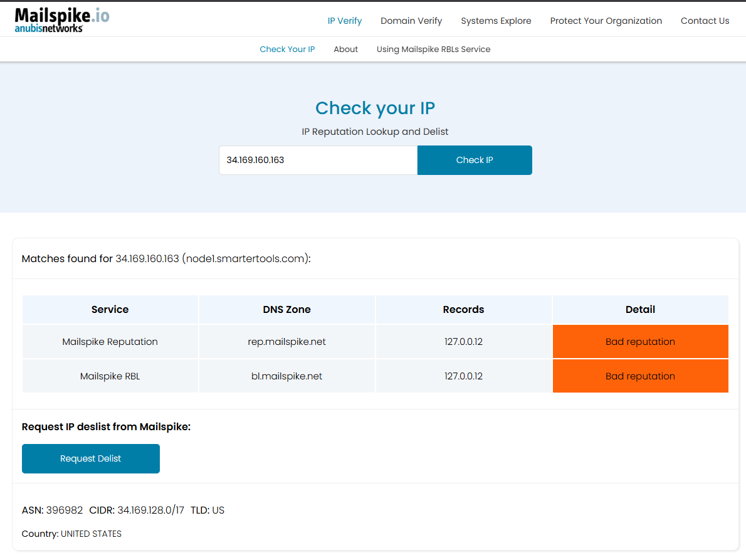Click Bad reputation cell for Mailspike Reputation
Screen dimensions: 746x560
(640, 342)
